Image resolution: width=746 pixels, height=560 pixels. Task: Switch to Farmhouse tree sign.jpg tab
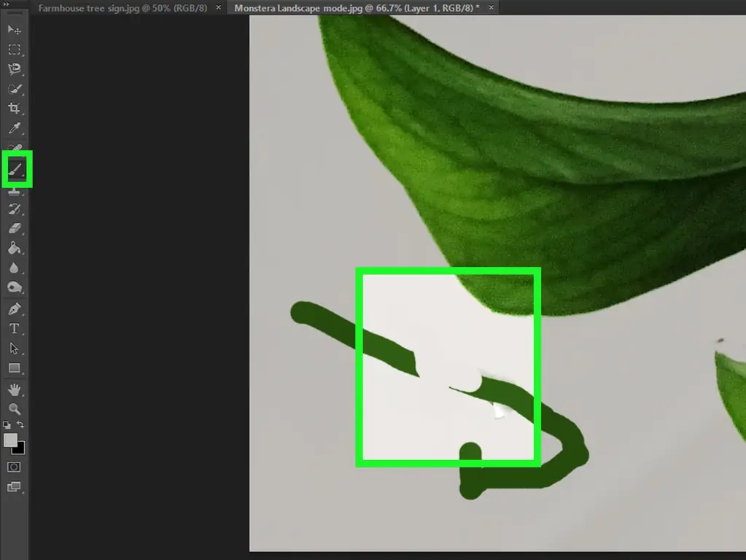click(x=123, y=8)
